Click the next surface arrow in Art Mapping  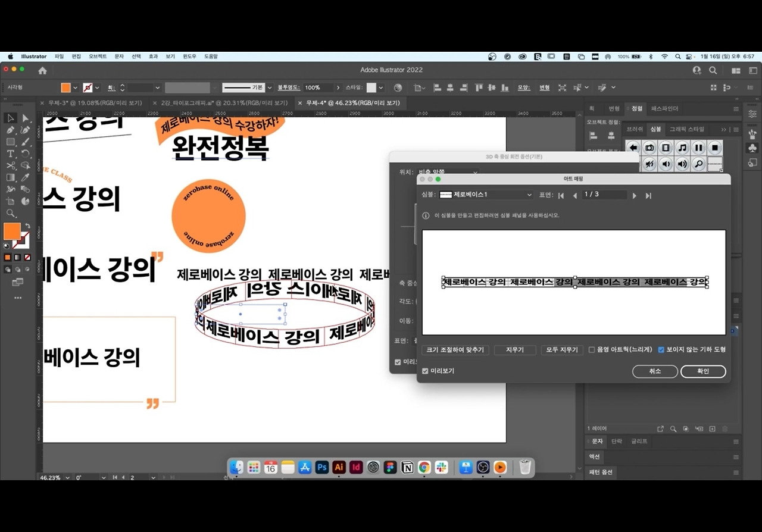(x=634, y=195)
